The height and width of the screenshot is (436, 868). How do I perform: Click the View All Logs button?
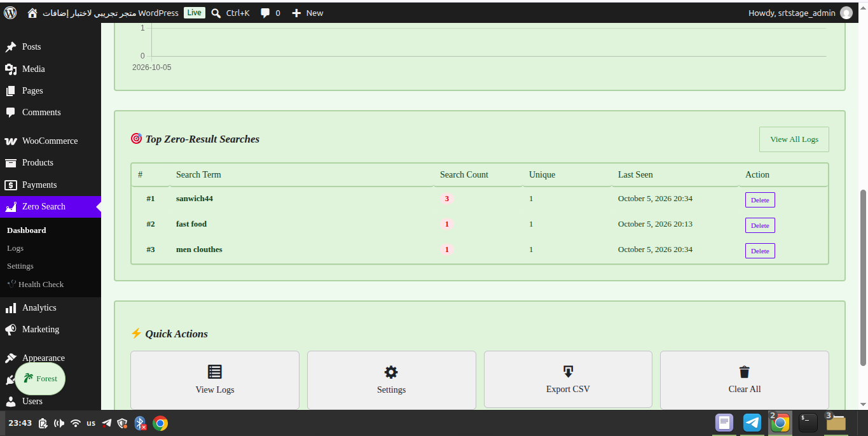(794, 139)
